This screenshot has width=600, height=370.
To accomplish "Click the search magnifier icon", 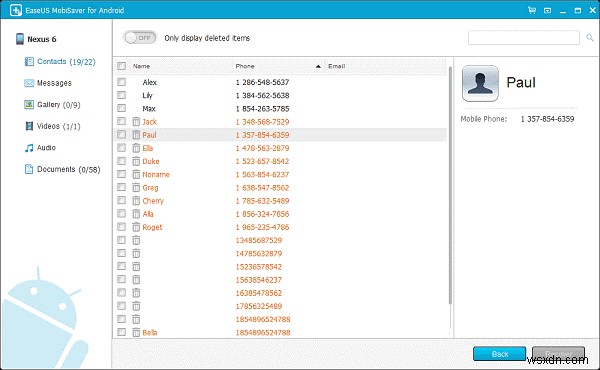I will click(x=590, y=37).
